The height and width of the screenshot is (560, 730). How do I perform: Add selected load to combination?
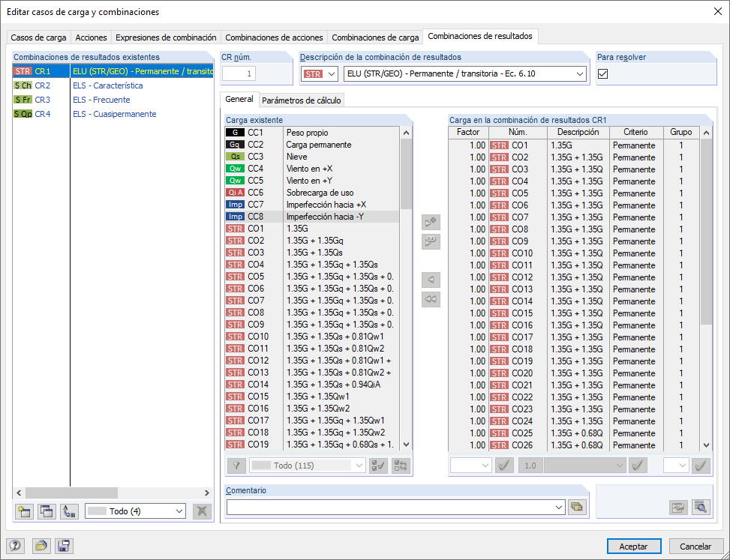click(431, 223)
